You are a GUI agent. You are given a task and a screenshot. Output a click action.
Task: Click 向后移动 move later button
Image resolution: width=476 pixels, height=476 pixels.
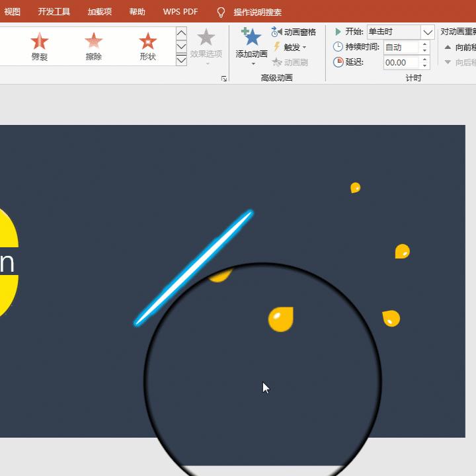click(459, 63)
